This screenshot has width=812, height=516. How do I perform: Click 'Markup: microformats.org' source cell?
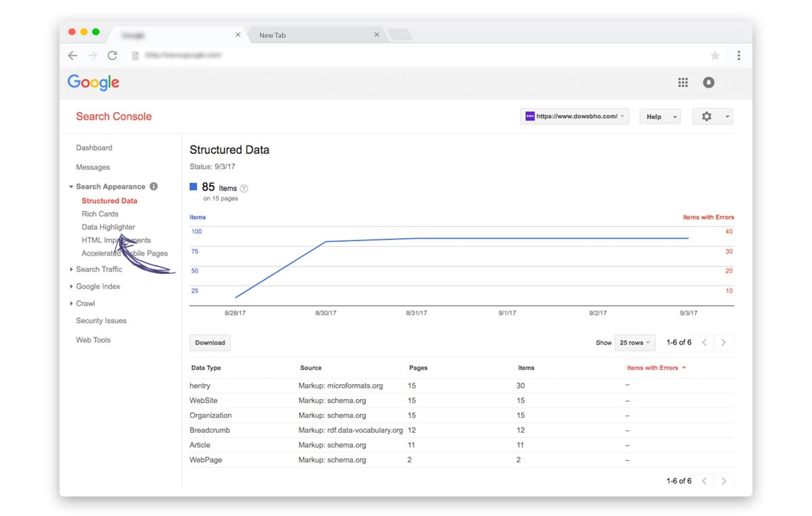(341, 385)
